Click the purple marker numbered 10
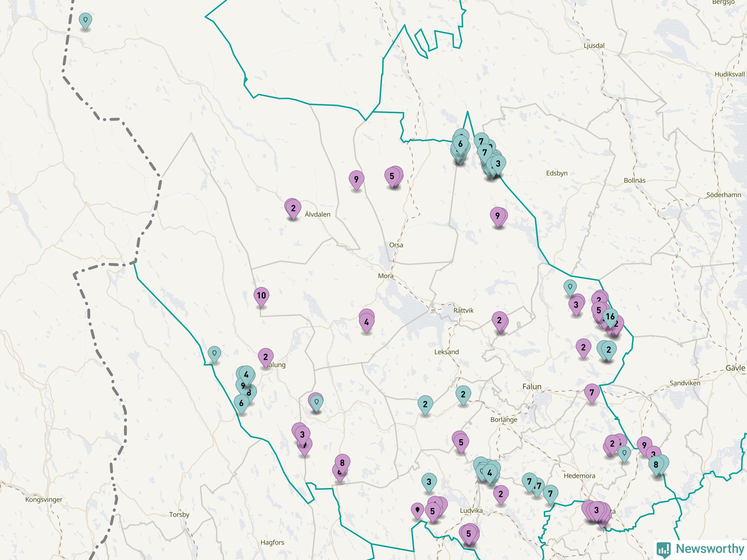 (x=261, y=297)
